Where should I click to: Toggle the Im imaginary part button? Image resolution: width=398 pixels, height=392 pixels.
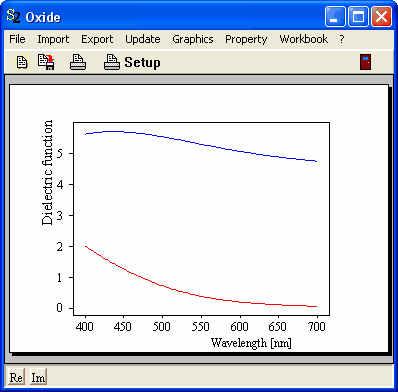(x=38, y=377)
